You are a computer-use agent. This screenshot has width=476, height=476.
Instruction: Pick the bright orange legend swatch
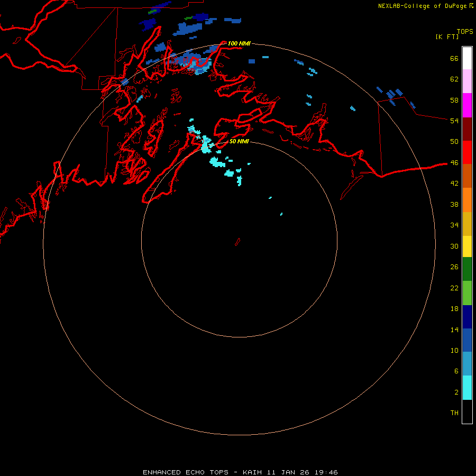[x=467, y=200]
